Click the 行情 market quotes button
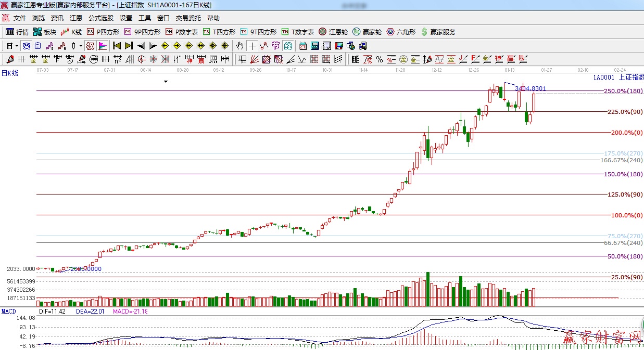Image resolution: width=644 pixels, height=350 pixels. coord(17,32)
